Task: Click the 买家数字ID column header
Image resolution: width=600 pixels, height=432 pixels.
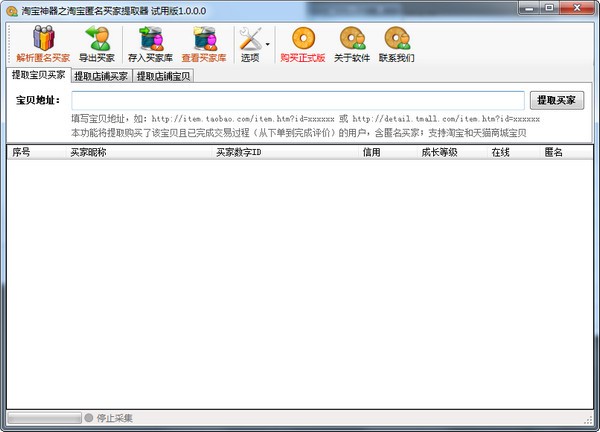Action: 285,152
